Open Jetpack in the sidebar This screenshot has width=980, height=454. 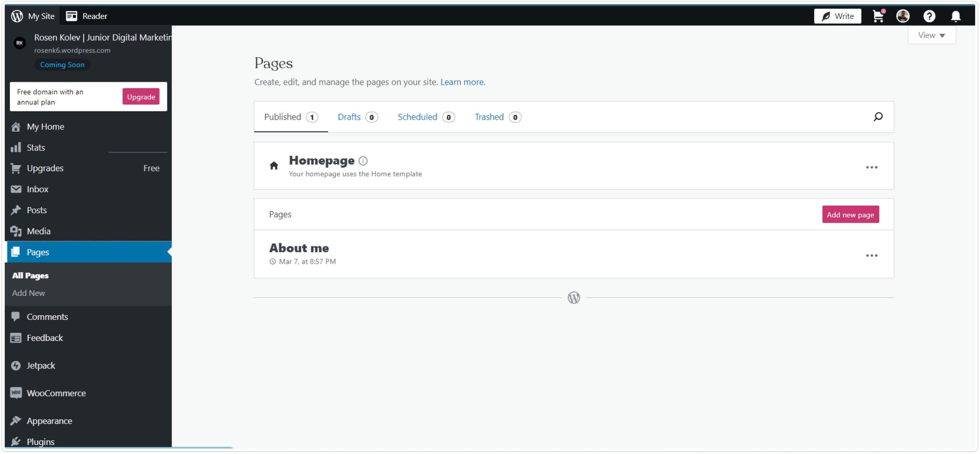[88, 366]
